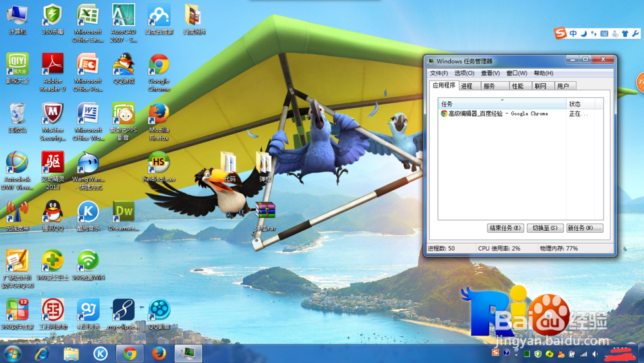This screenshot has width=644, height=363.
Task: Click the volume tray icon
Action: tap(594, 354)
